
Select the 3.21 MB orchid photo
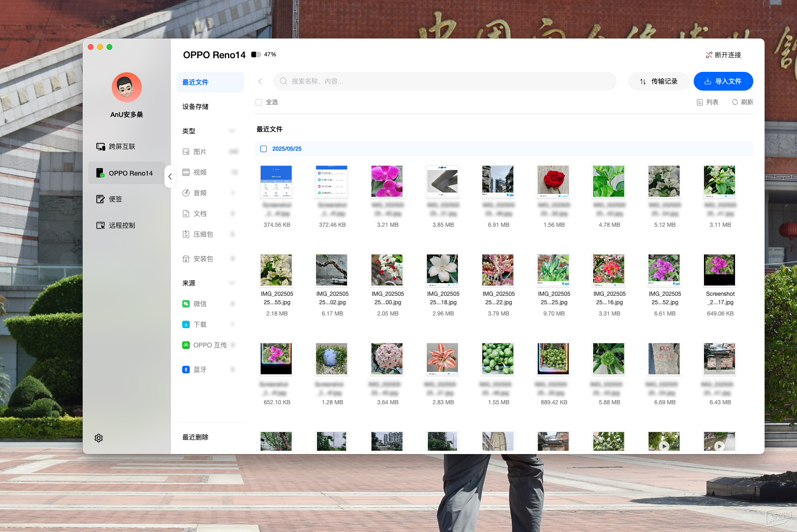coord(387,181)
